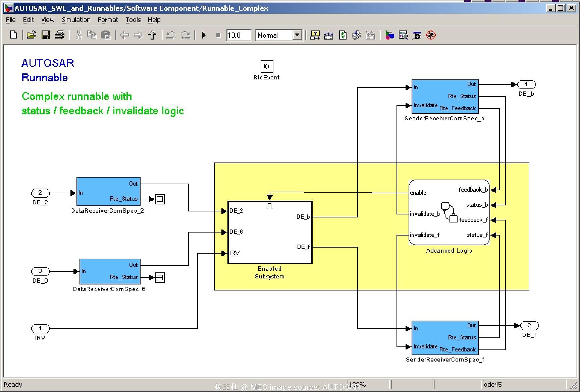
Task: Stop simulation with the square button
Action: tap(218, 35)
